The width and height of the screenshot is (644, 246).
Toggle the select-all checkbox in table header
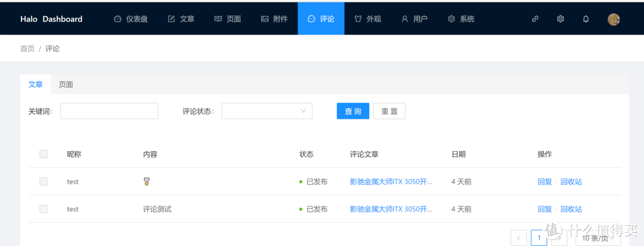[44, 154]
